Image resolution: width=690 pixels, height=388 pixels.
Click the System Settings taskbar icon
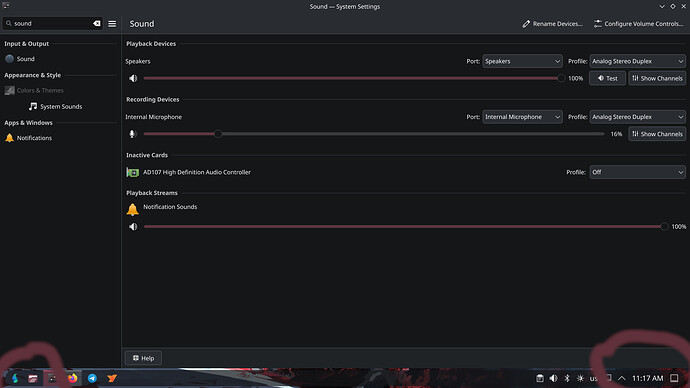(52, 378)
